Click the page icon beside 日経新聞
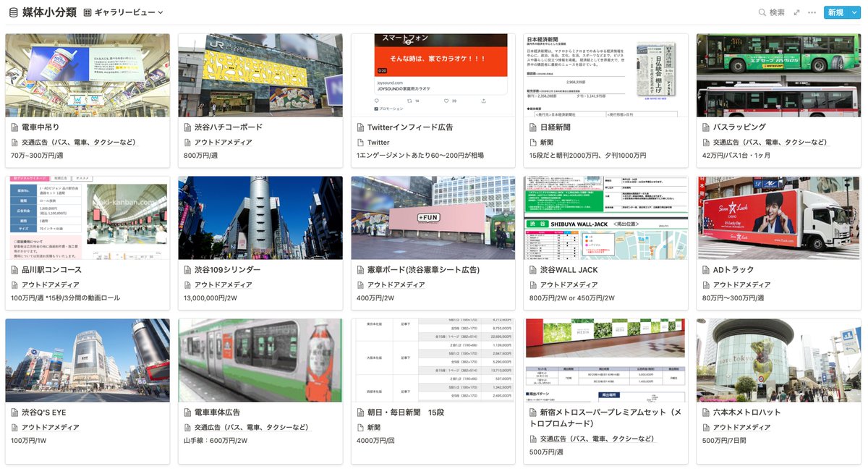868x469 pixels. coord(534,127)
